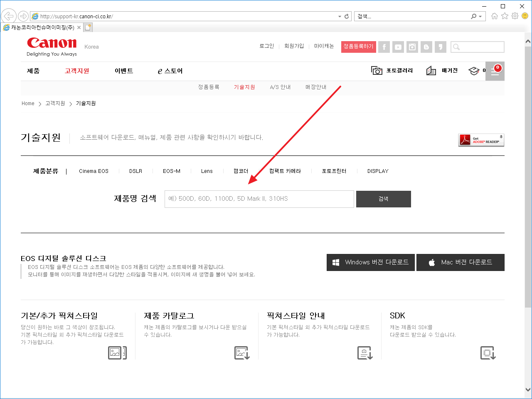
Task: Click 로그인 link
Action: (x=267, y=46)
